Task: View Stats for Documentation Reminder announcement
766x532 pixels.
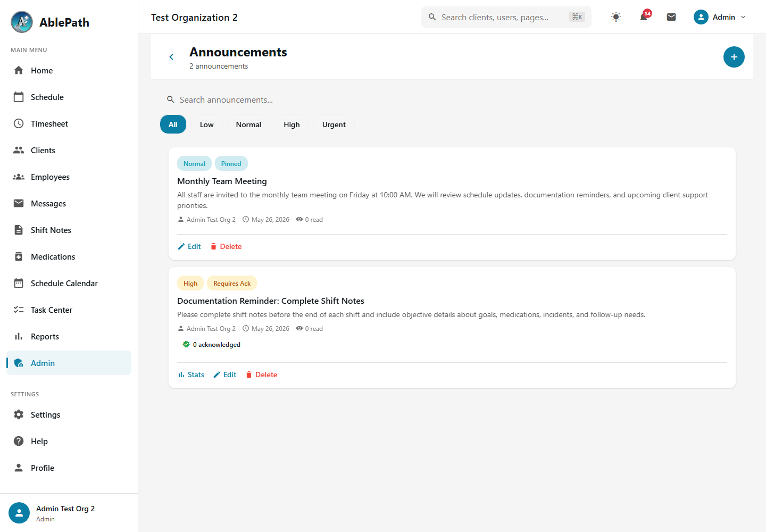Action: [x=191, y=375]
